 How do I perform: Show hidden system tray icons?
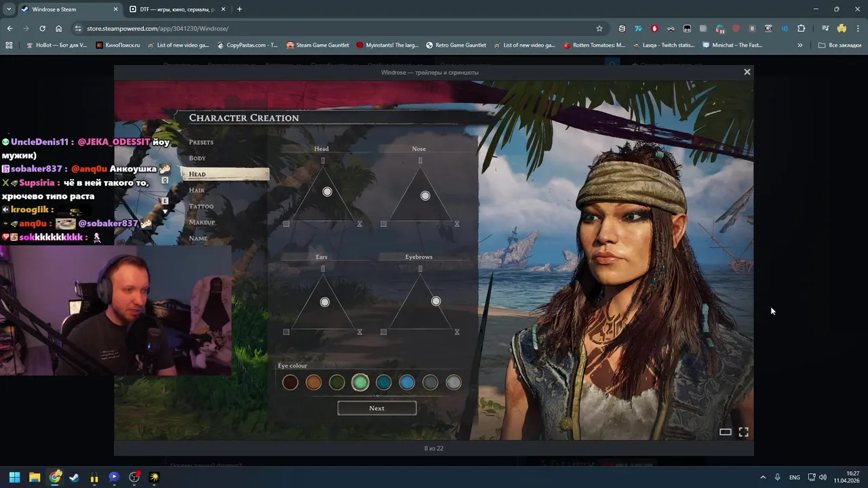pyautogui.click(x=763, y=477)
